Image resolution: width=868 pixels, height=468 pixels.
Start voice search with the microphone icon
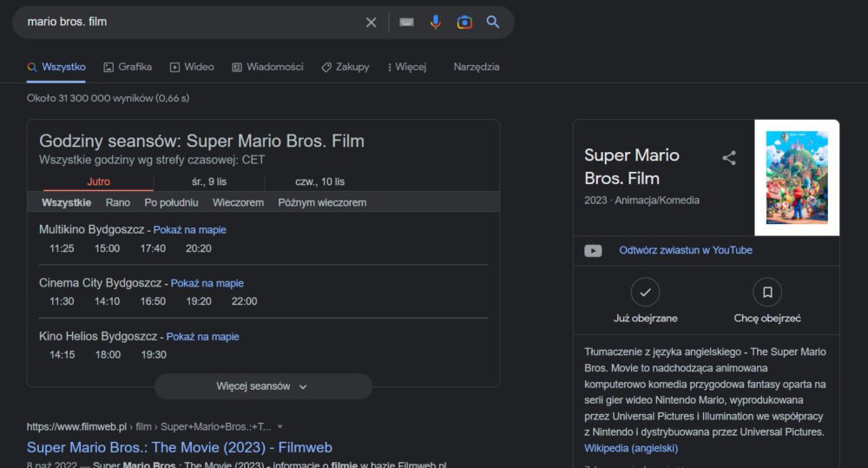(x=436, y=22)
